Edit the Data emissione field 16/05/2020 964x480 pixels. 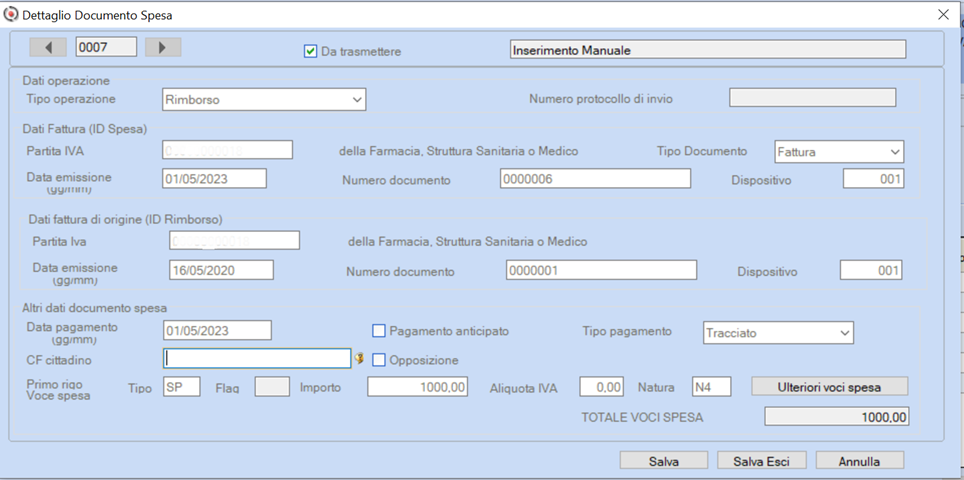(x=221, y=270)
